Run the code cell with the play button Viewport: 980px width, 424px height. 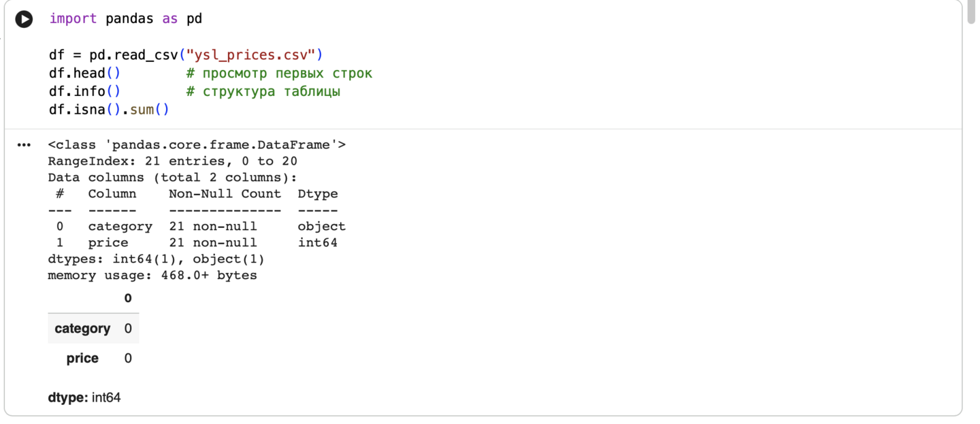(x=24, y=19)
